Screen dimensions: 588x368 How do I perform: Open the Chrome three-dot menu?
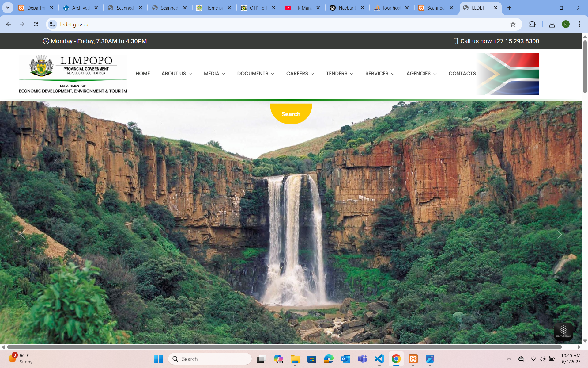point(579,24)
